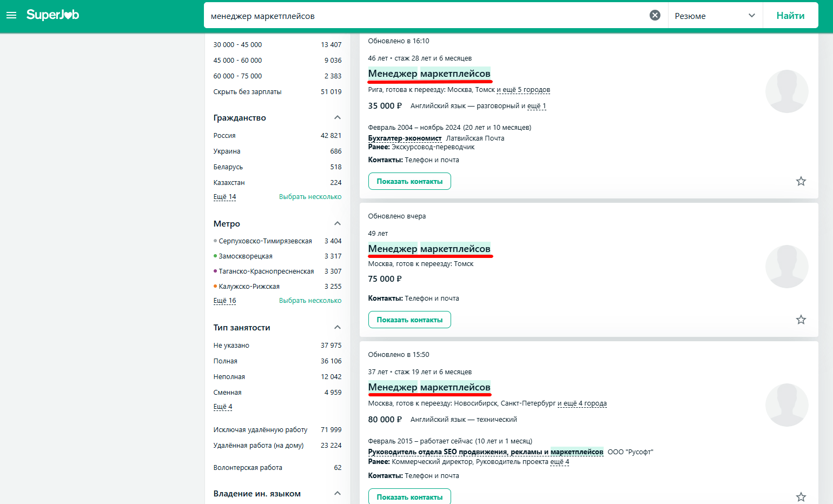This screenshot has width=833, height=504.
Task: Click avatar of the 80 000 ₽ resume
Action: click(x=786, y=405)
